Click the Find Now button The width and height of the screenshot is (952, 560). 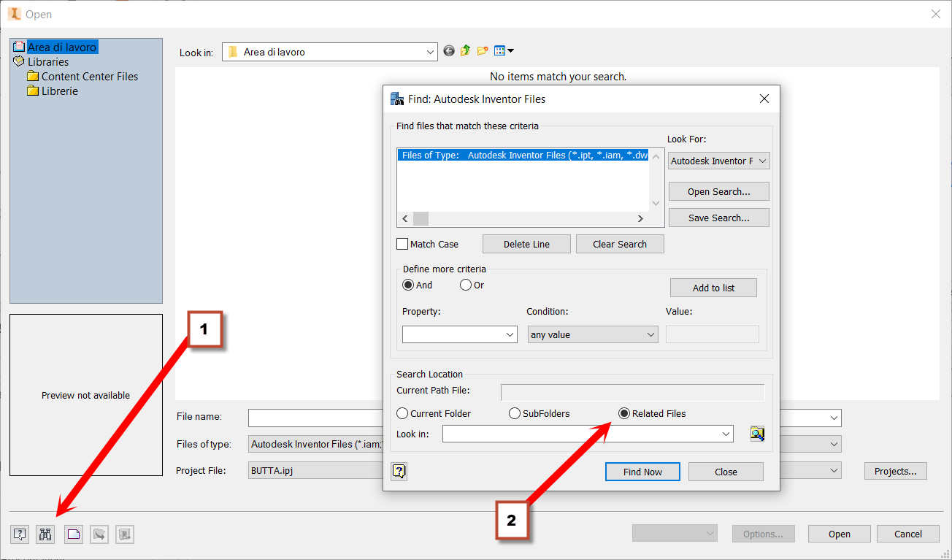642,472
